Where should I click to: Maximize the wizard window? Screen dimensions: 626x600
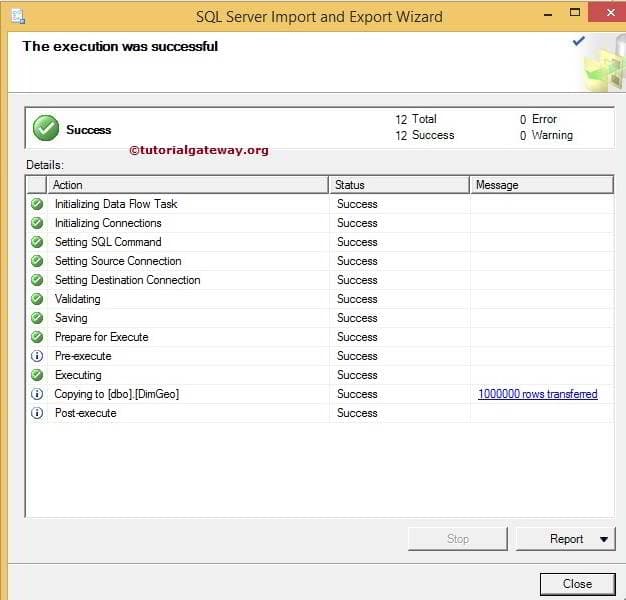point(575,12)
